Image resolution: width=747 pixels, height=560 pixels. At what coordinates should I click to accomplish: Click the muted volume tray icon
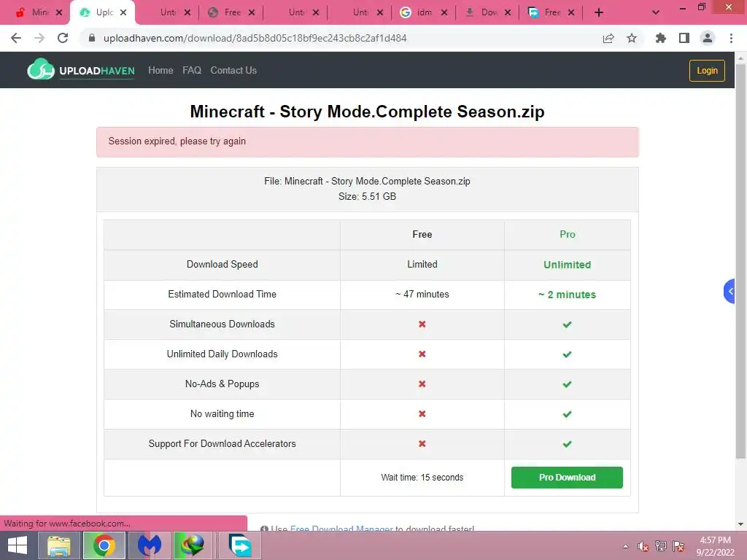[643, 546]
